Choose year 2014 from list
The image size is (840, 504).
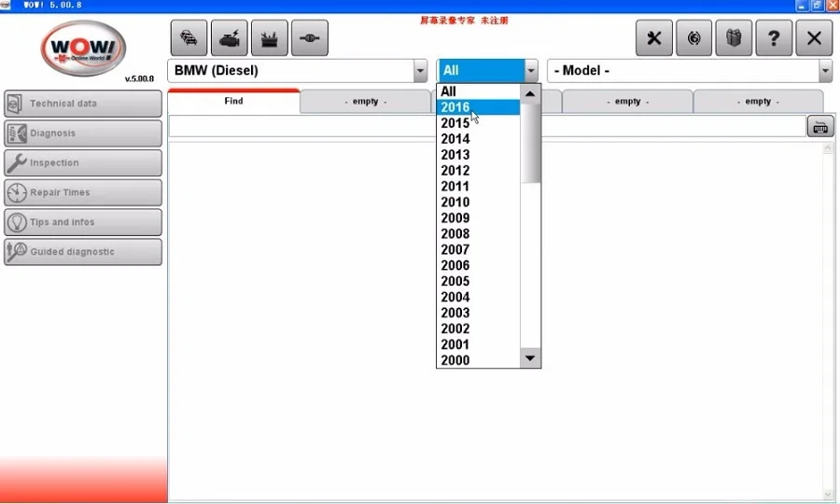click(x=479, y=139)
